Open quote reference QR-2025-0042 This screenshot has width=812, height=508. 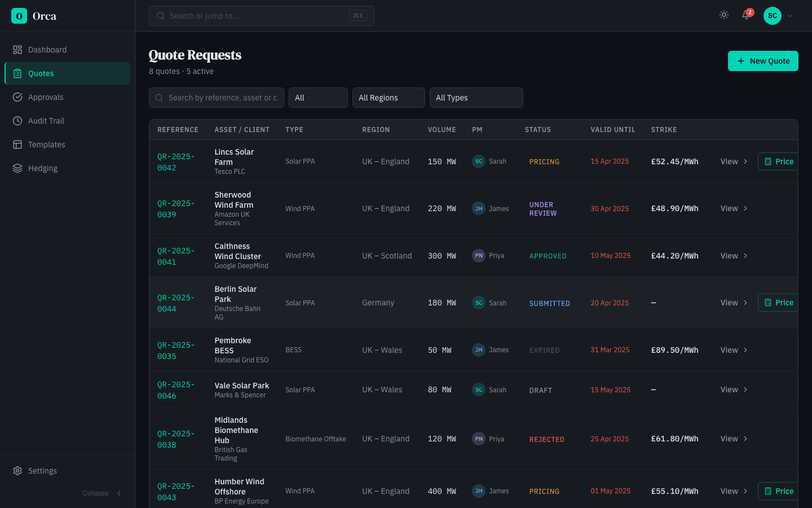176,162
